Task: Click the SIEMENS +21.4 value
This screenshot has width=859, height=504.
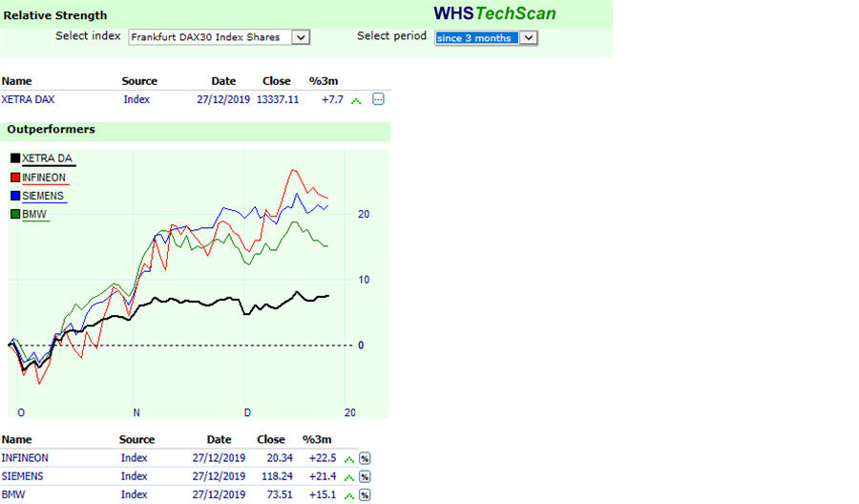Action: (x=323, y=476)
